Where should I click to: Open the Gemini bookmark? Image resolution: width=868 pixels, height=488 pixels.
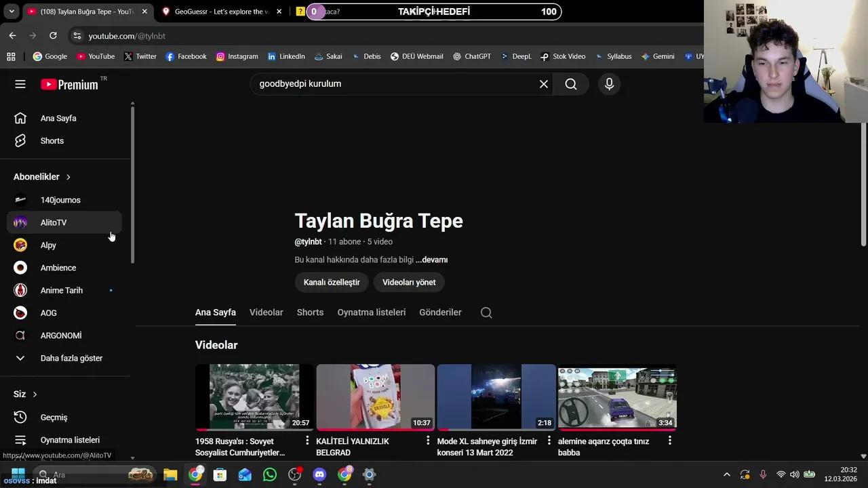pos(657,56)
